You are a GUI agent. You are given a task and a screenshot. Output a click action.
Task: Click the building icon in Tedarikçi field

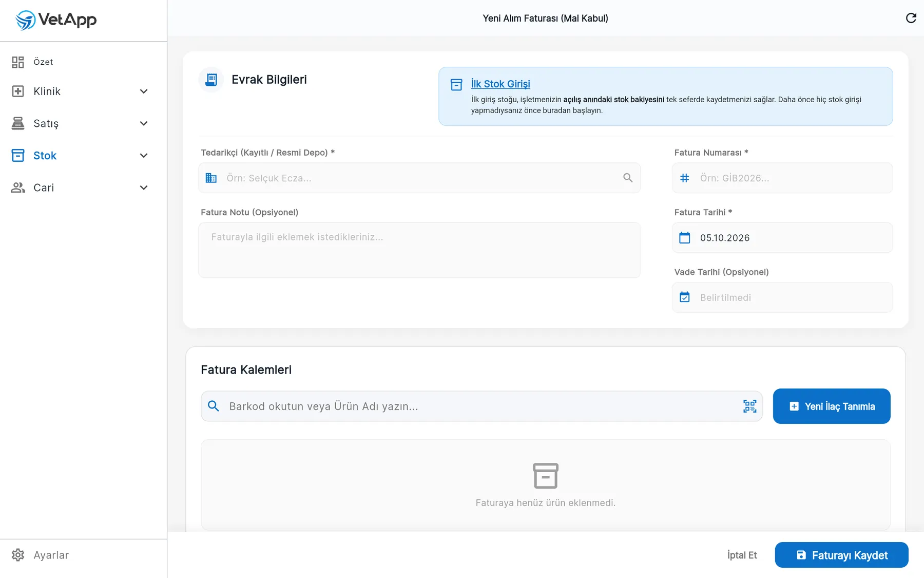coord(211,178)
